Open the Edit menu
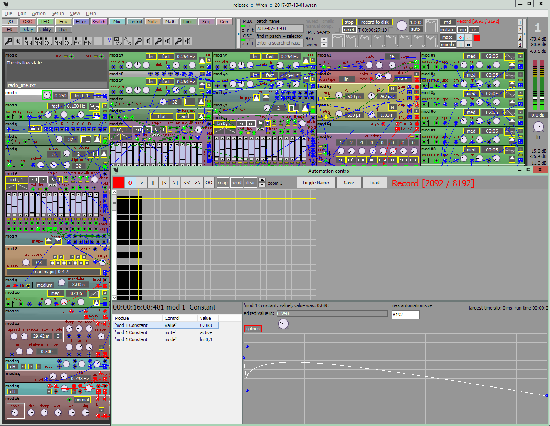 (x=22, y=13)
